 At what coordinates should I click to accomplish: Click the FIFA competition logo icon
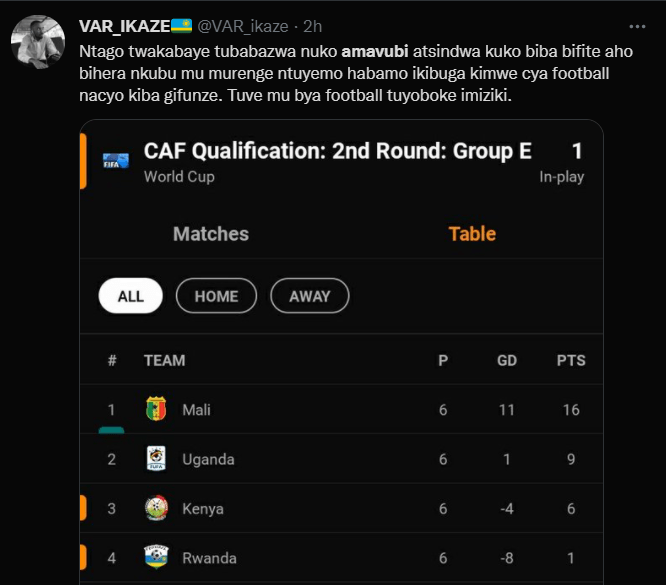[115, 161]
